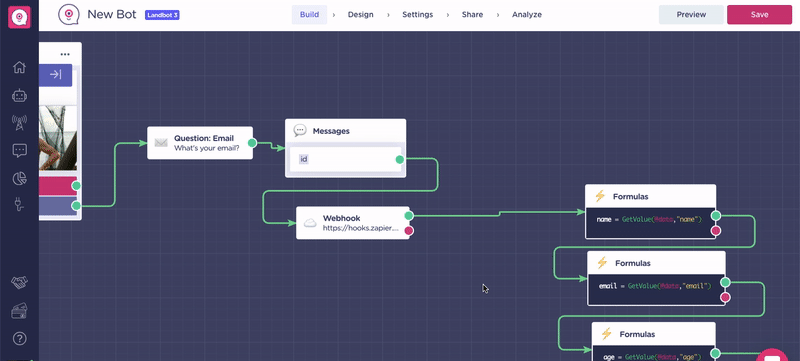Click green output dot on Messages id
This screenshot has height=361, width=800.
click(x=399, y=160)
